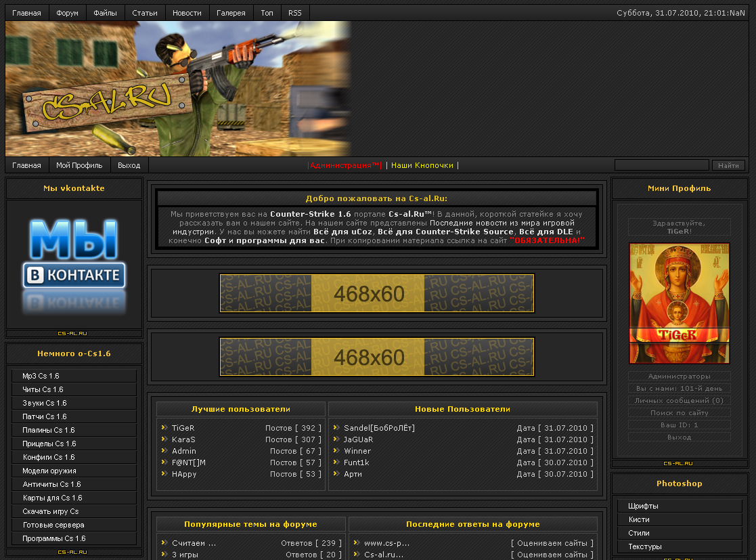
Task: Open Карты для Cs 1.6 category
Action: pyautogui.click(x=74, y=497)
